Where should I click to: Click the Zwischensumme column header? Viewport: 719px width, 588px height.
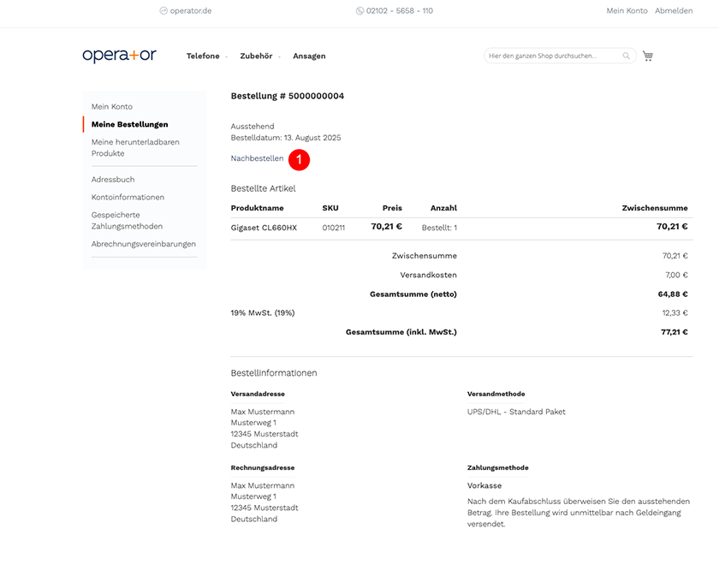click(655, 208)
